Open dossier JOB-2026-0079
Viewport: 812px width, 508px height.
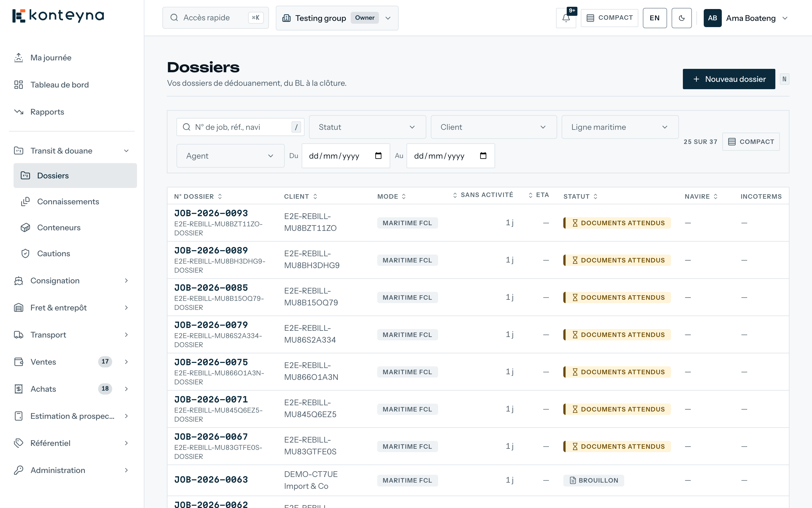tap(211, 325)
